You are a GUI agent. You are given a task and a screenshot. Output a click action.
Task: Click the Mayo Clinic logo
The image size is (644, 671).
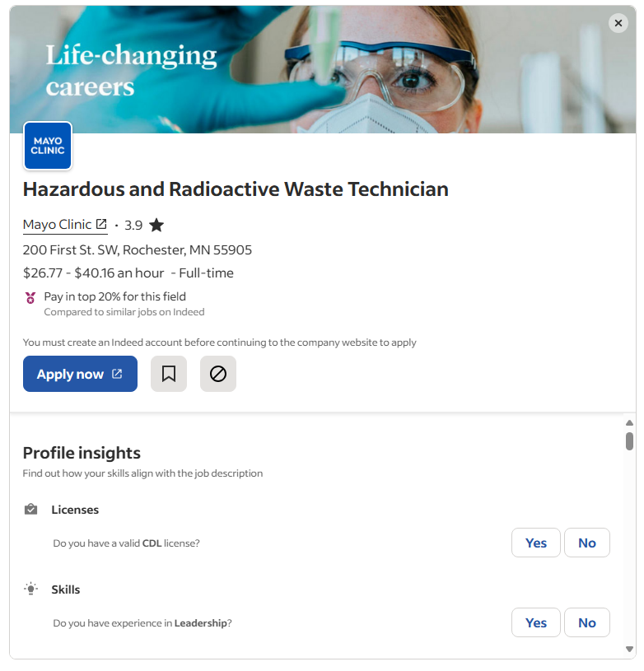point(48,146)
